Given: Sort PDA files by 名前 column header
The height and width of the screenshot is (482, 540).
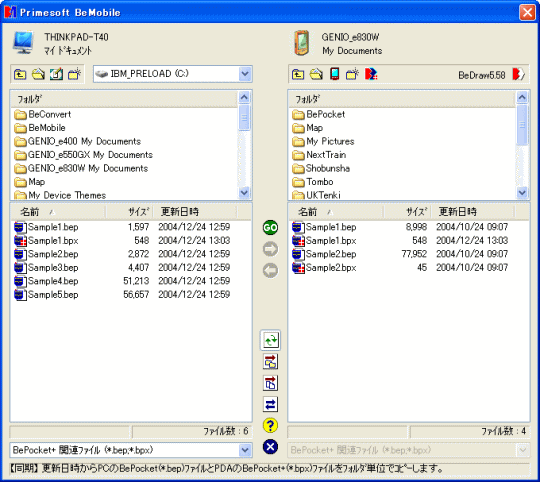Looking at the screenshot, I should coord(336,212).
